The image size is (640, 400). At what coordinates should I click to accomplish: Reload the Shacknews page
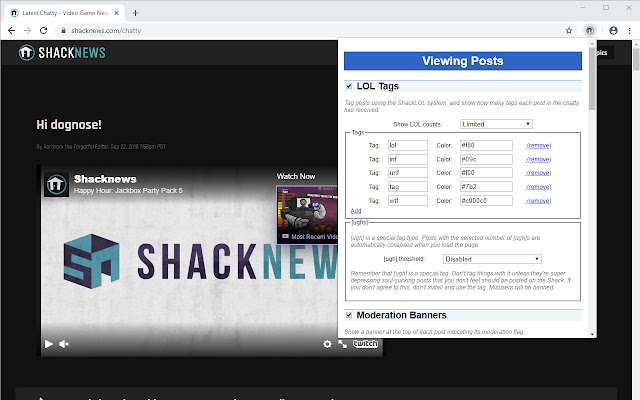[x=43, y=31]
